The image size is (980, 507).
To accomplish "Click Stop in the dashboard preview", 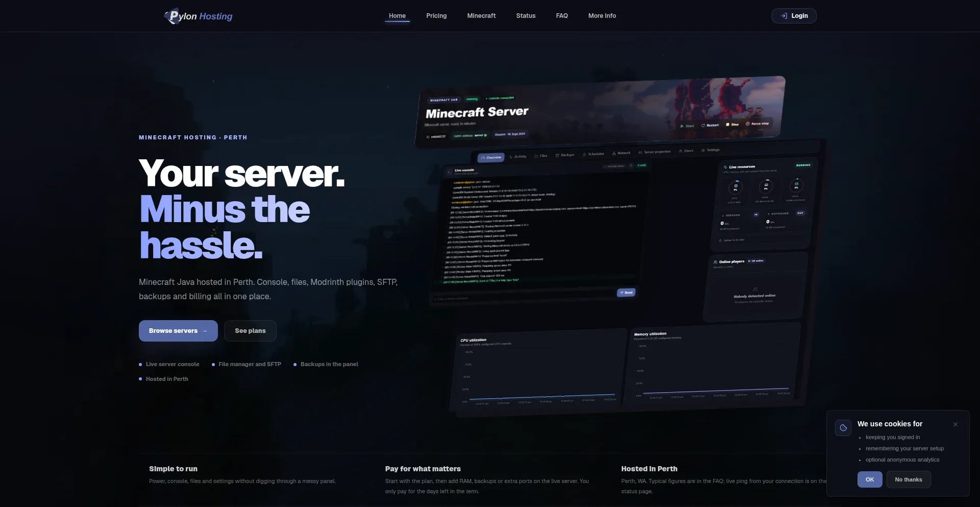I will point(732,125).
